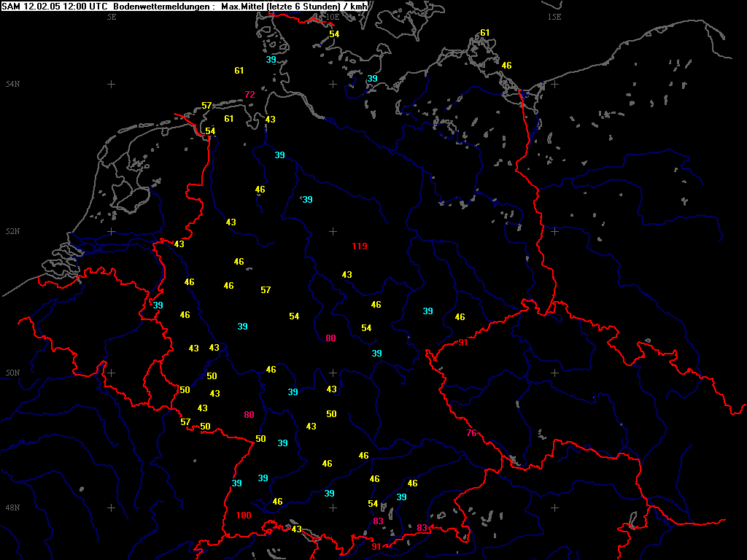Pick the 48N latitude label
This screenshot has width=747, height=560.
coord(12,508)
